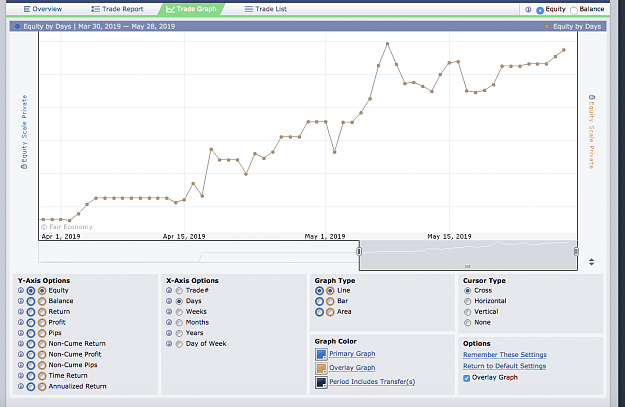Choose Trade# for the X-axis
This screenshot has height=407, width=625.
click(179, 291)
